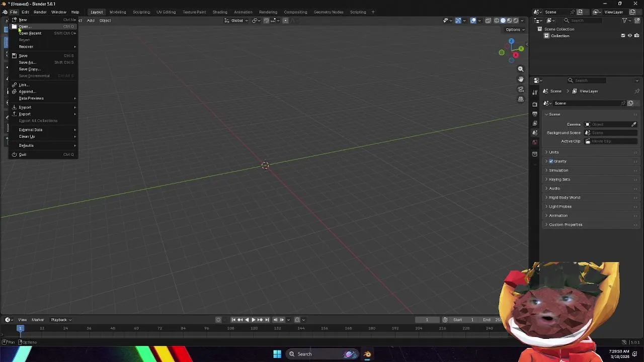Click the Windows Start button
This screenshot has height=362, width=644.
tap(277, 354)
